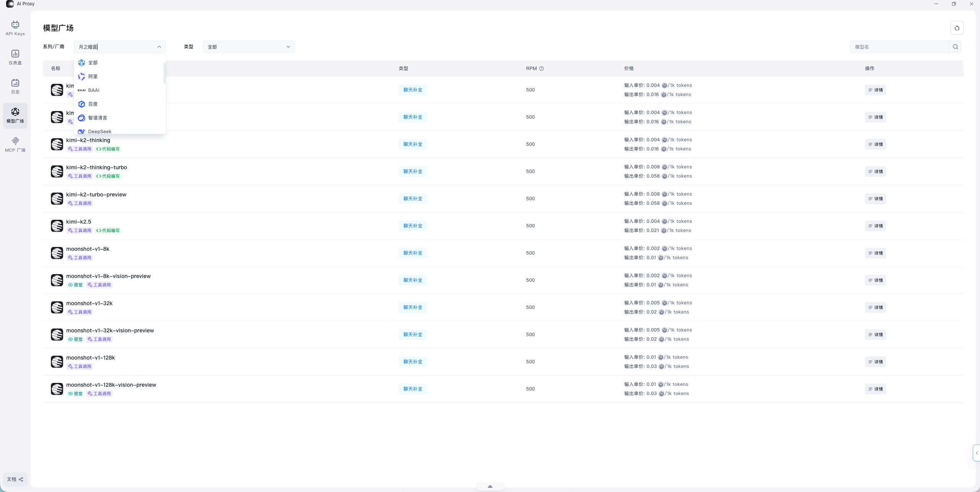The image size is (980, 492).
Task: Open 详情 for kimi-k2-turbo-preview
Action: pos(875,199)
